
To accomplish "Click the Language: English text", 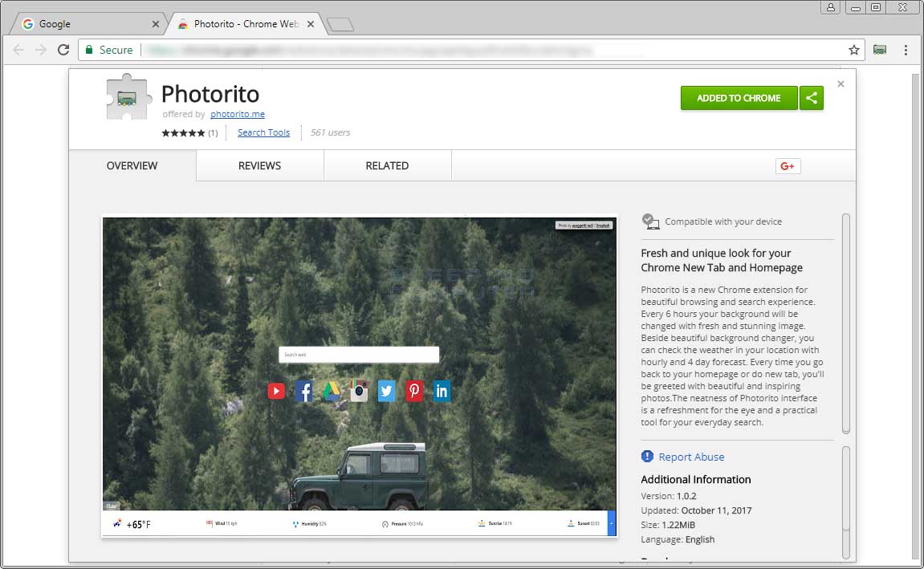I will [678, 539].
